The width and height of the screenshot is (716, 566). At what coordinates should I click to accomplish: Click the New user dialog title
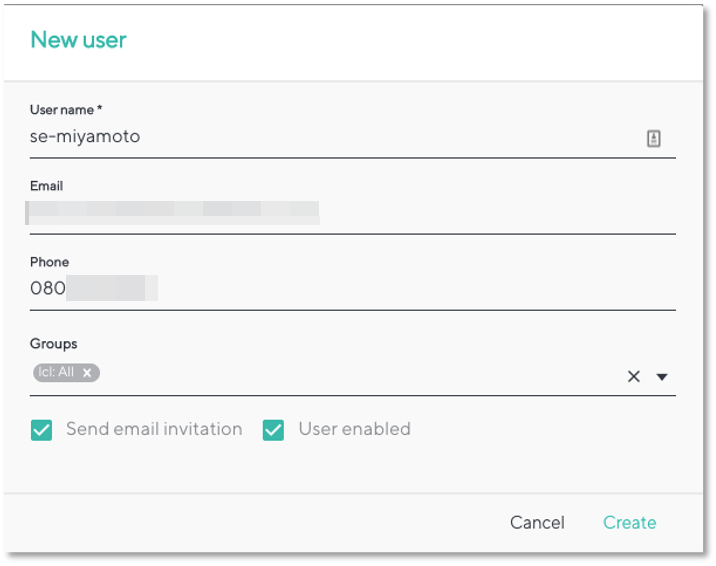(78, 40)
